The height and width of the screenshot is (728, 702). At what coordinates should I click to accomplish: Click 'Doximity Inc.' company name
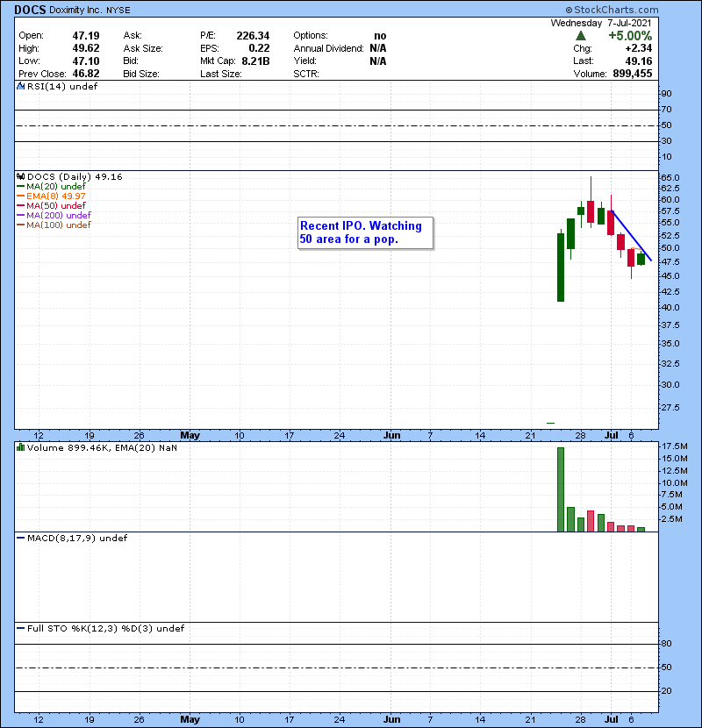[x=75, y=11]
